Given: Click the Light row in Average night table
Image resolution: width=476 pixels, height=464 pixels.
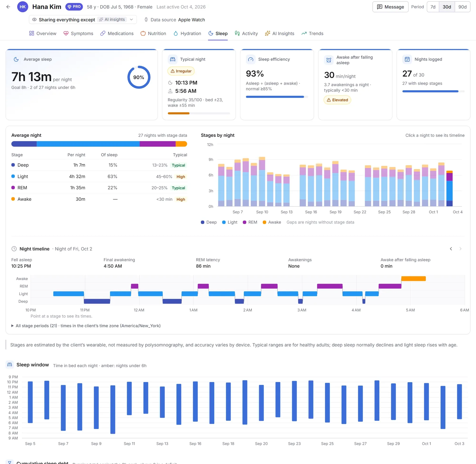Looking at the screenshot, I should (99, 176).
